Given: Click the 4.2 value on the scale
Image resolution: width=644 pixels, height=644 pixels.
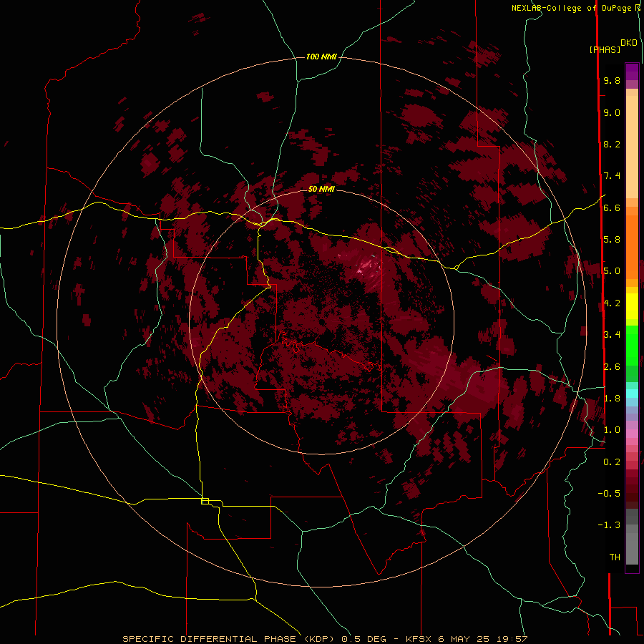Looking at the screenshot, I should (612, 303).
